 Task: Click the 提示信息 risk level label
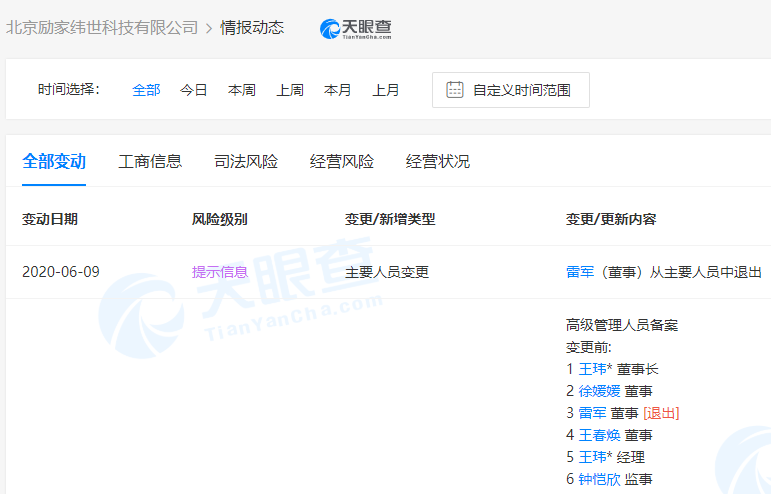[x=220, y=272]
